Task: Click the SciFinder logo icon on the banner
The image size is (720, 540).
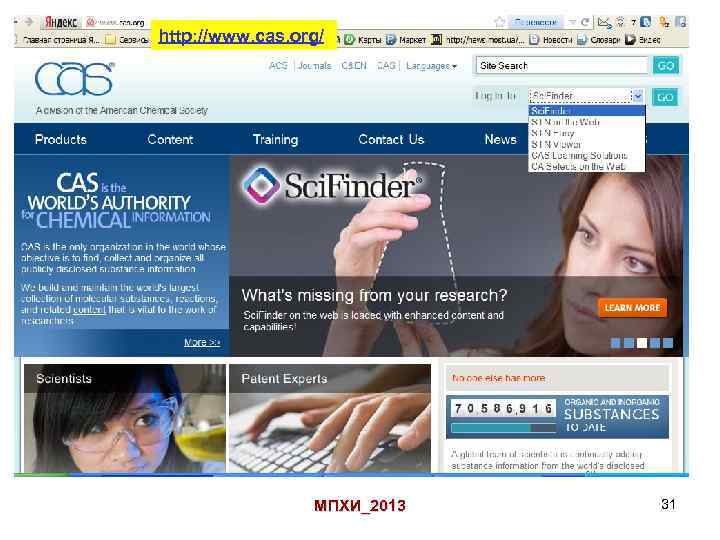Action: click(261, 186)
